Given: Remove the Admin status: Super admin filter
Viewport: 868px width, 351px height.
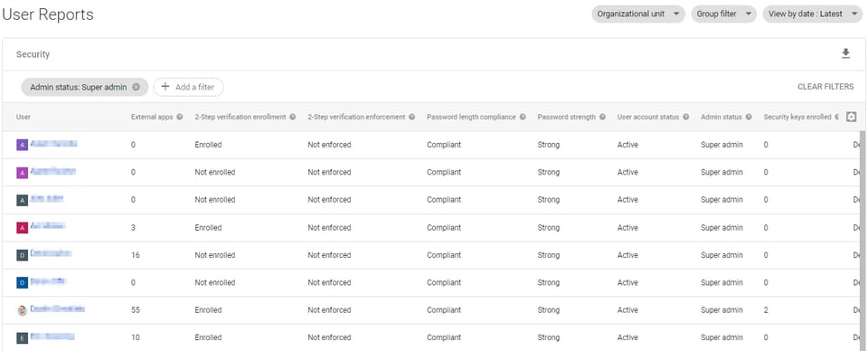Looking at the screenshot, I should 137,87.
